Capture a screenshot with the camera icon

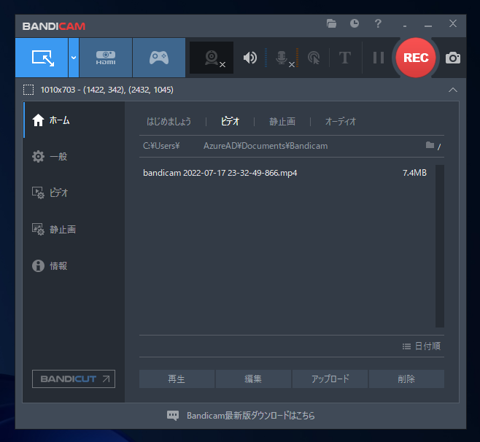pos(453,58)
